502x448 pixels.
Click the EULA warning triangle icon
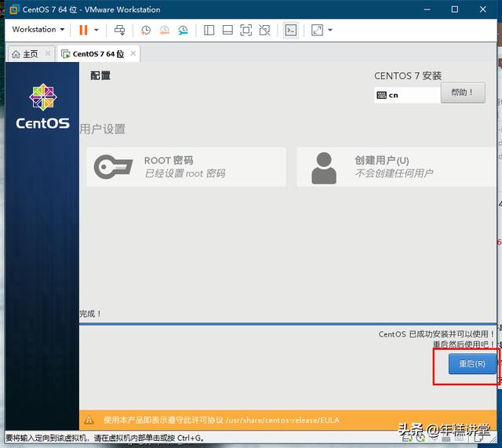(x=89, y=420)
